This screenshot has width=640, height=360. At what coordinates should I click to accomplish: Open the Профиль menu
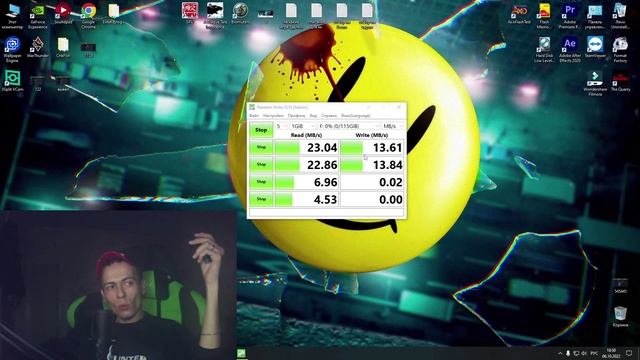tap(296, 116)
